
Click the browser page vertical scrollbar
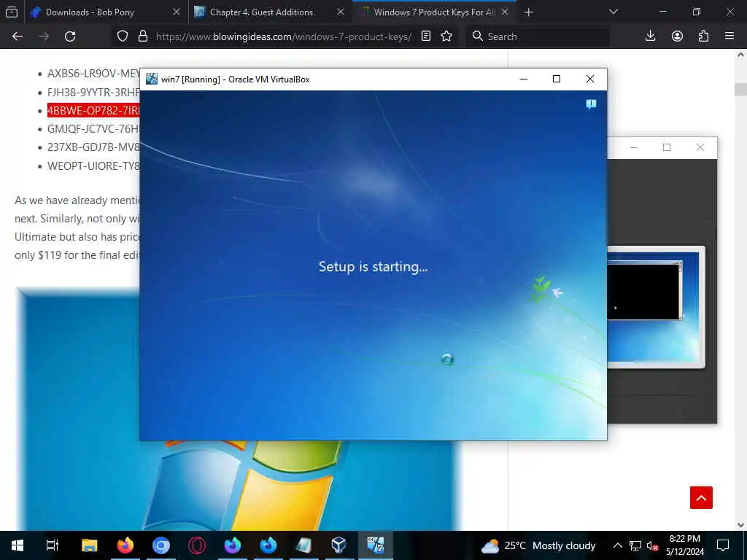741,89
